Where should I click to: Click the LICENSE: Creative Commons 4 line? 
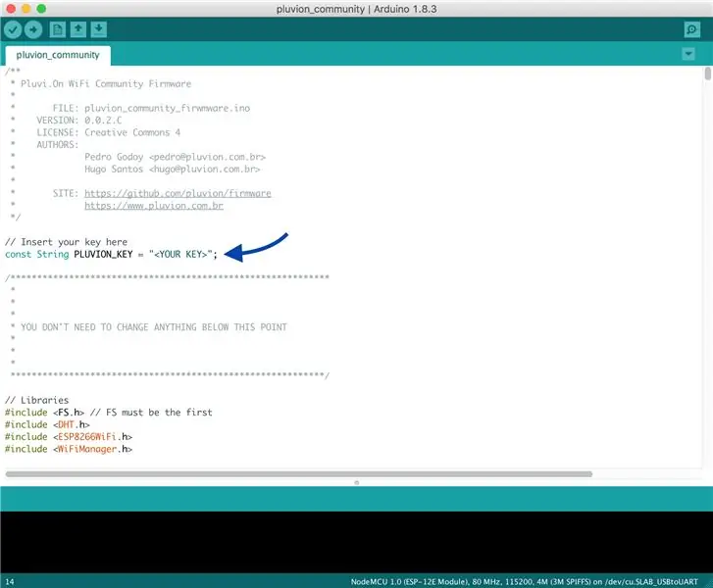coord(108,132)
